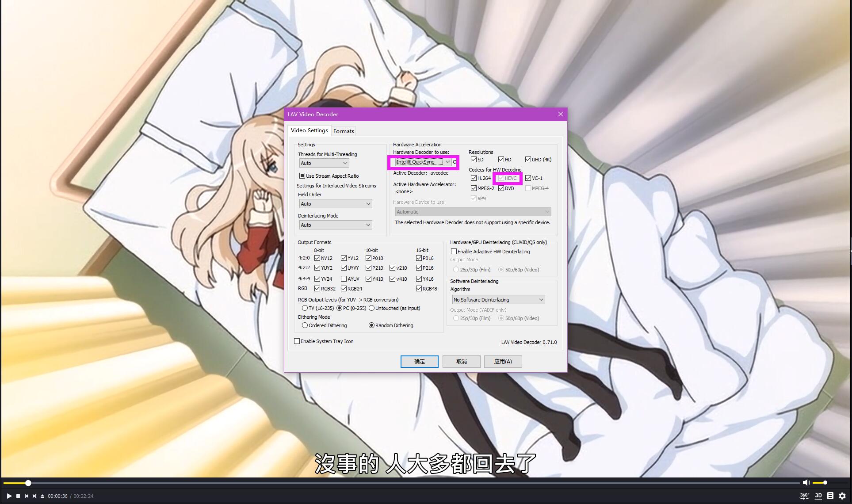Toggle 360 degree video mode icon
852x504 pixels.
804,496
